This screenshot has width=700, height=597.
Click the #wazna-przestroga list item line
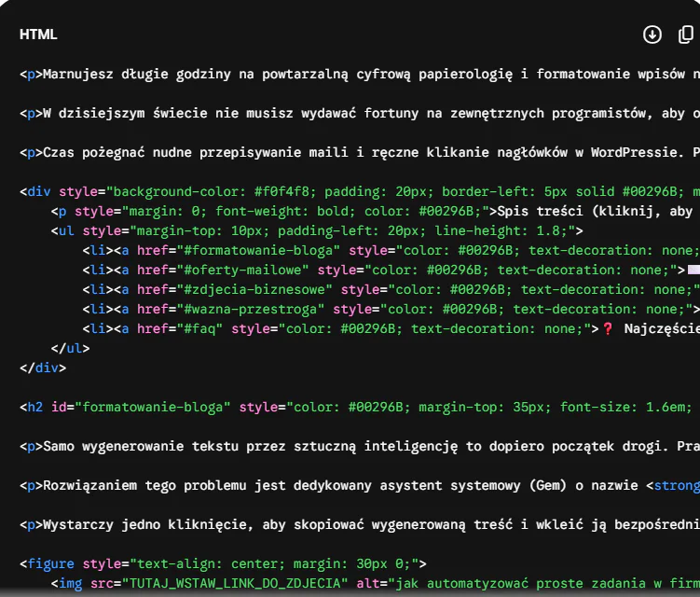coord(391,309)
